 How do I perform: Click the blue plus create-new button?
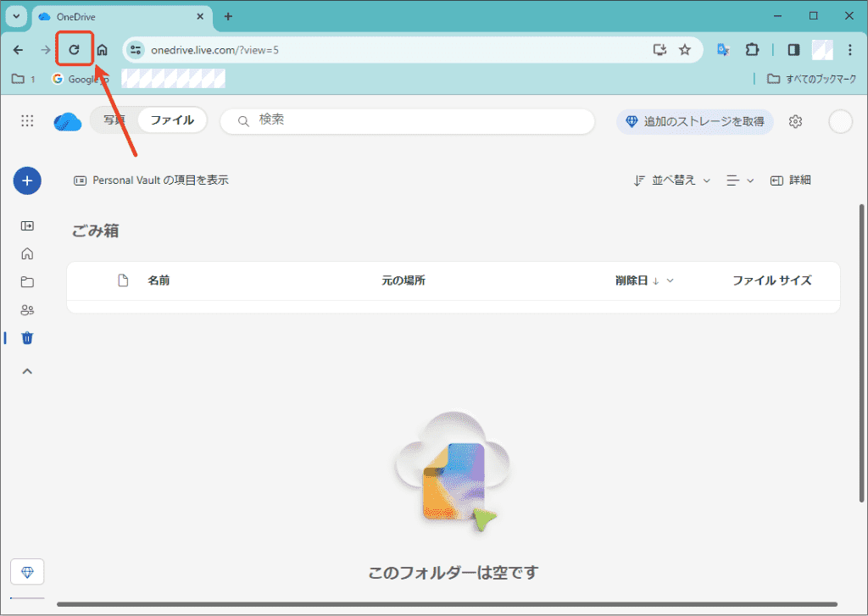[x=27, y=180]
